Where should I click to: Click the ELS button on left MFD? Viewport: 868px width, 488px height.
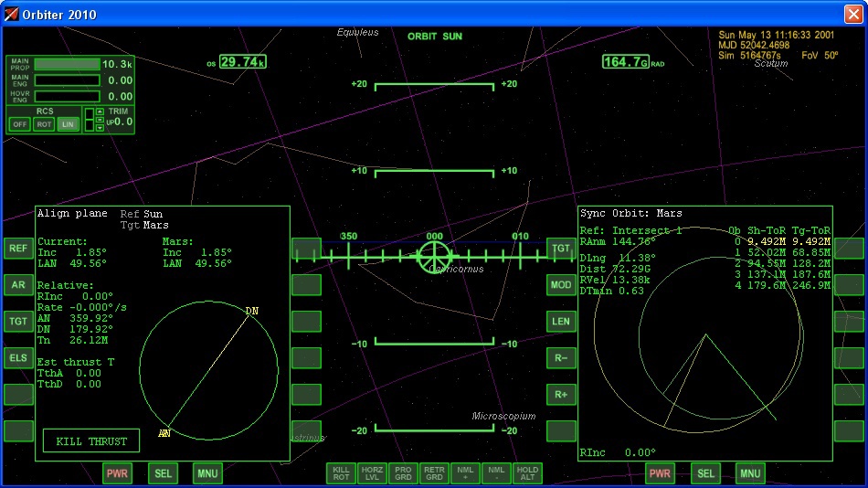point(18,357)
